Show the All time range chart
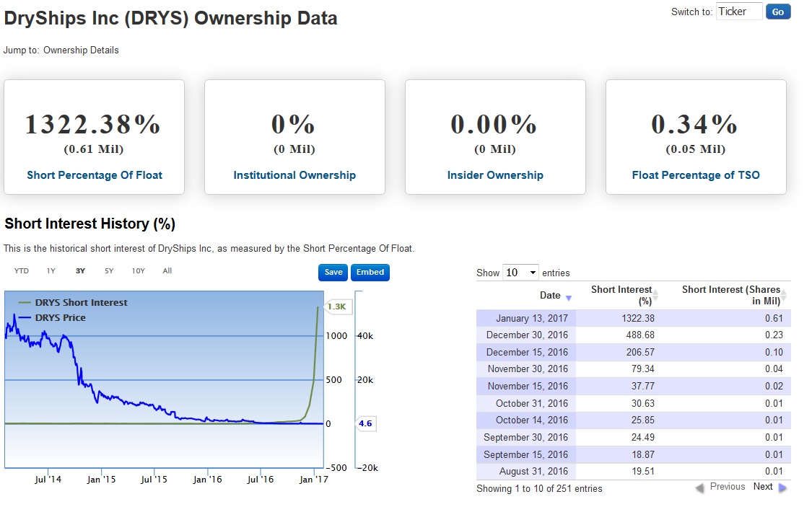This screenshot has height=507, width=812. click(167, 270)
